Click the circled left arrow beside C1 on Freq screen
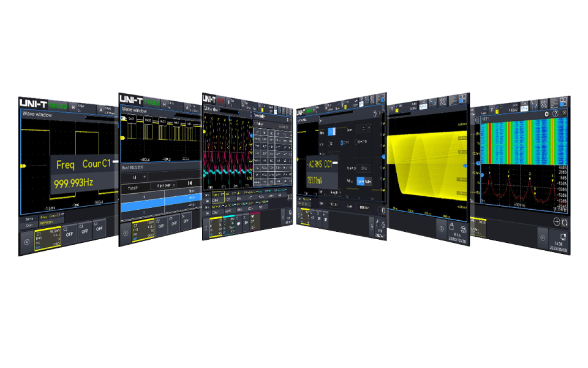The image size is (588, 368). click(x=26, y=242)
